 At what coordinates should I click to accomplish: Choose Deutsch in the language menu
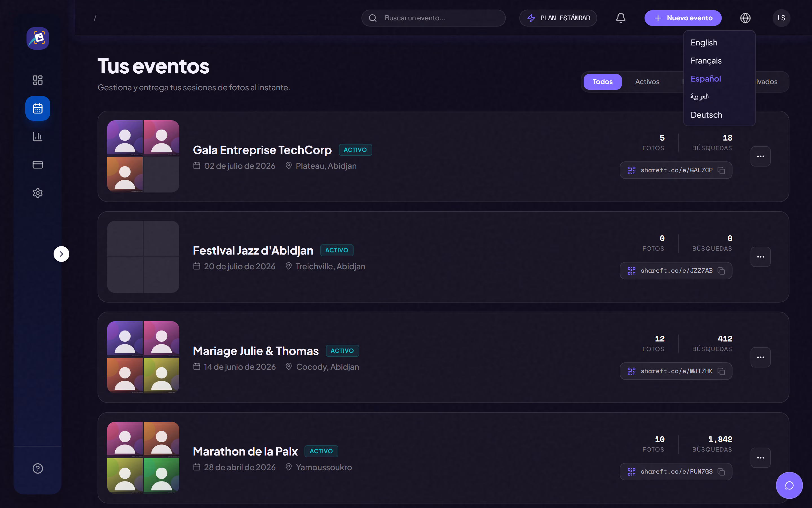tap(720, 115)
